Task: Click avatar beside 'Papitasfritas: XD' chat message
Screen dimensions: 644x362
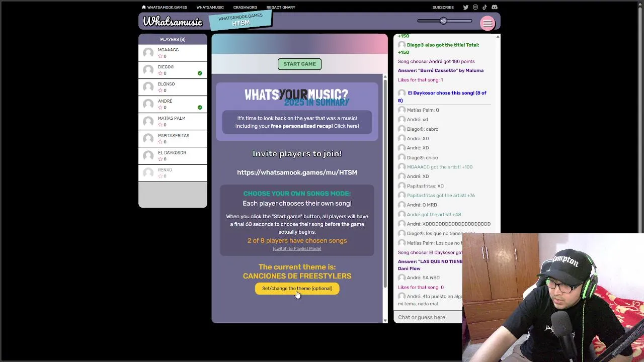Action: tap(401, 186)
